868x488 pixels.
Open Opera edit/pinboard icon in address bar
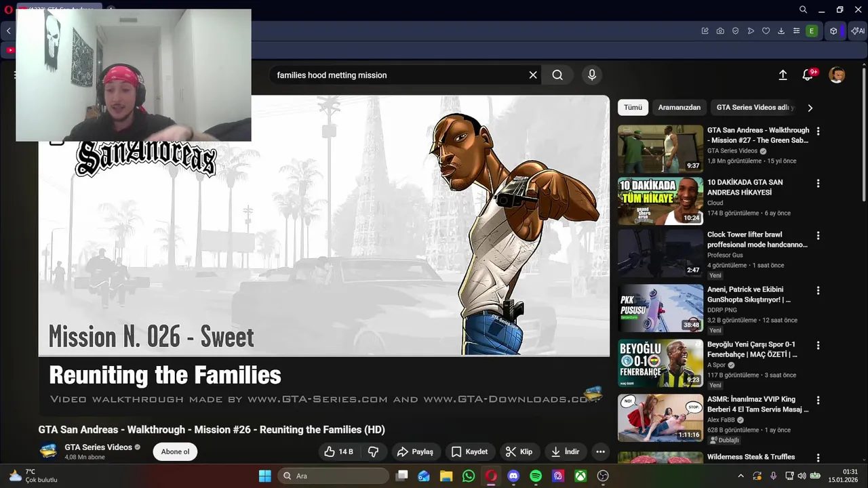coord(705,31)
